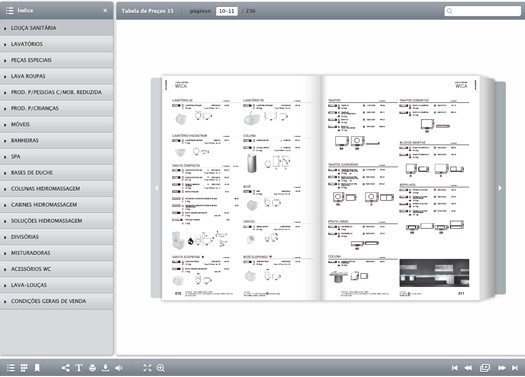Toggle the index list icon at bottom left
The height and width of the screenshot is (377, 525).
tap(11, 368)
